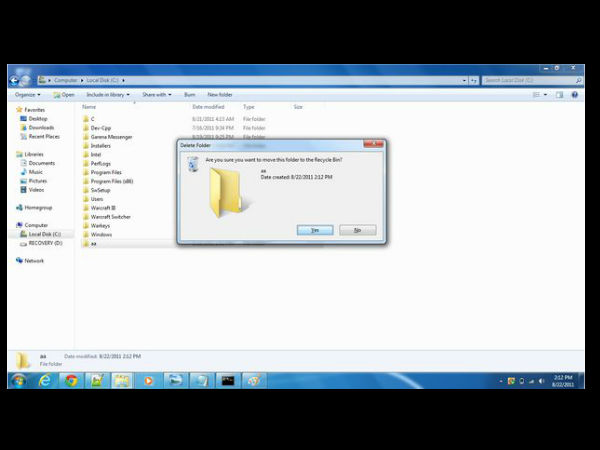Image resolution: width=600 pixels, height=450 pixels.
Task: Click the Help question mark icon
Action: click(575, 95)
